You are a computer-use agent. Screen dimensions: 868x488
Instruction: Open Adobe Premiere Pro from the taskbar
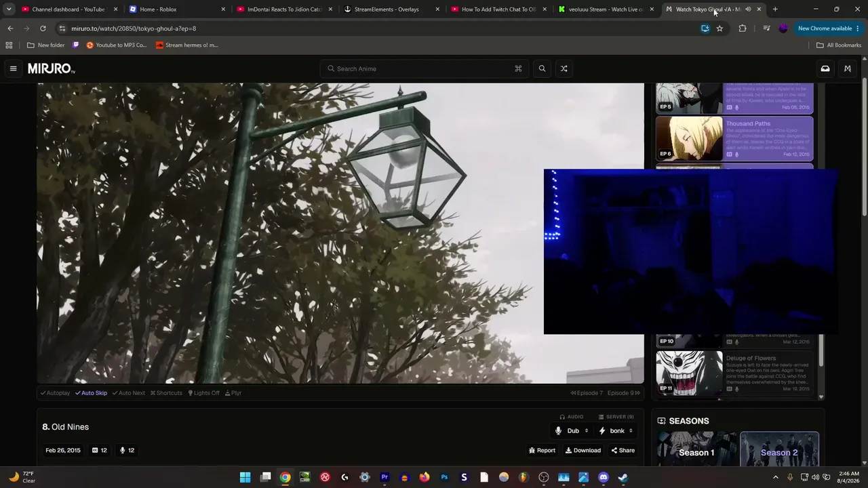pos(384,477)
